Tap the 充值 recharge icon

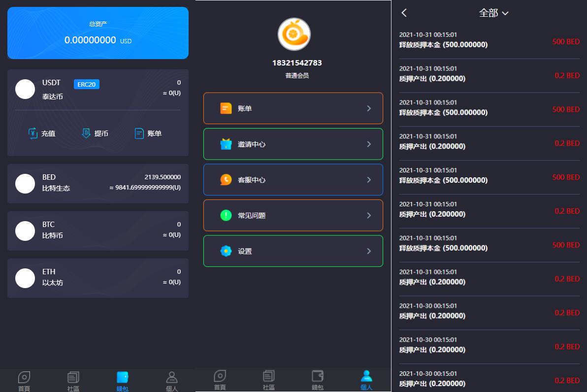[x=33, y=133]
